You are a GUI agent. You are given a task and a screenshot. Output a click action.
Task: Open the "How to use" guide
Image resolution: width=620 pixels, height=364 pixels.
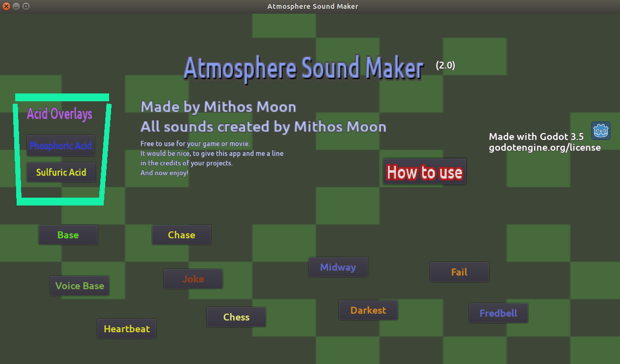pos(424,172)
